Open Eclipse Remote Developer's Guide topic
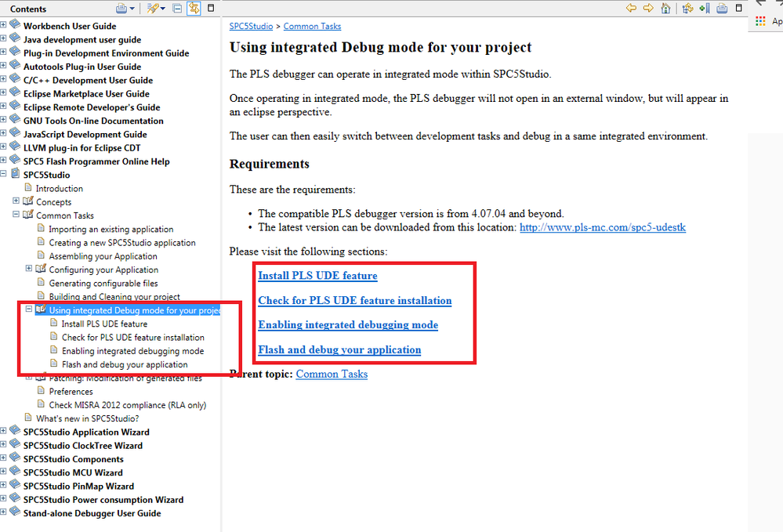The width and height of the screenshot is (783, 532). [x=92, y=107]
